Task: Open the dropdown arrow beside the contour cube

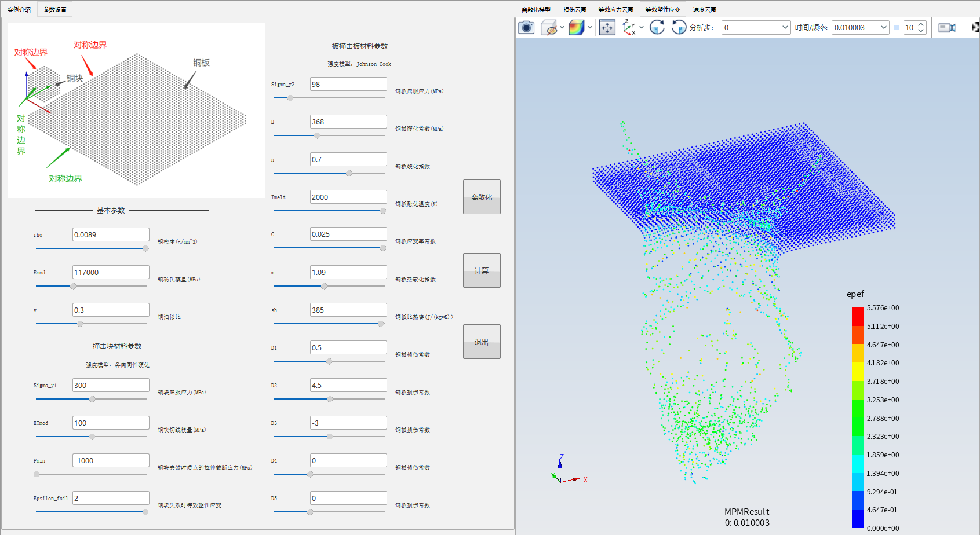Action: pyautogui.click(x=590, y=27)
